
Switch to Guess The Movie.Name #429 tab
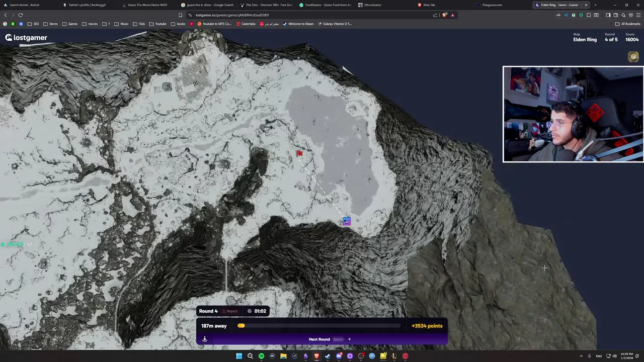[x=147, y=5]
